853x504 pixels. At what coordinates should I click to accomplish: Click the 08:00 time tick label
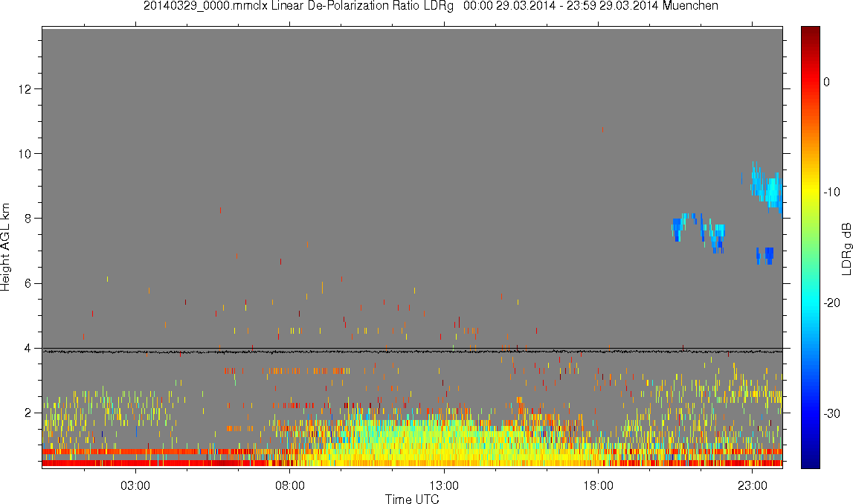tap(289, 485)
